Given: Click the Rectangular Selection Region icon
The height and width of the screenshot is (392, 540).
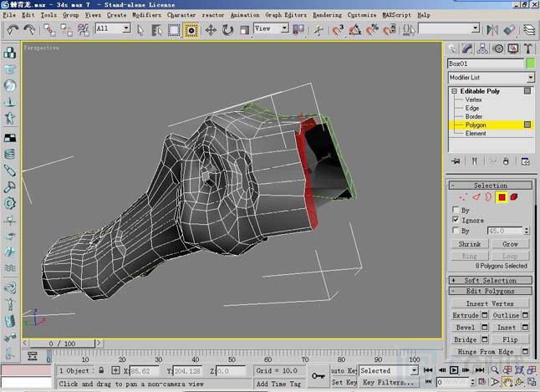Looking at the screenshot, I should click(174, 30).
